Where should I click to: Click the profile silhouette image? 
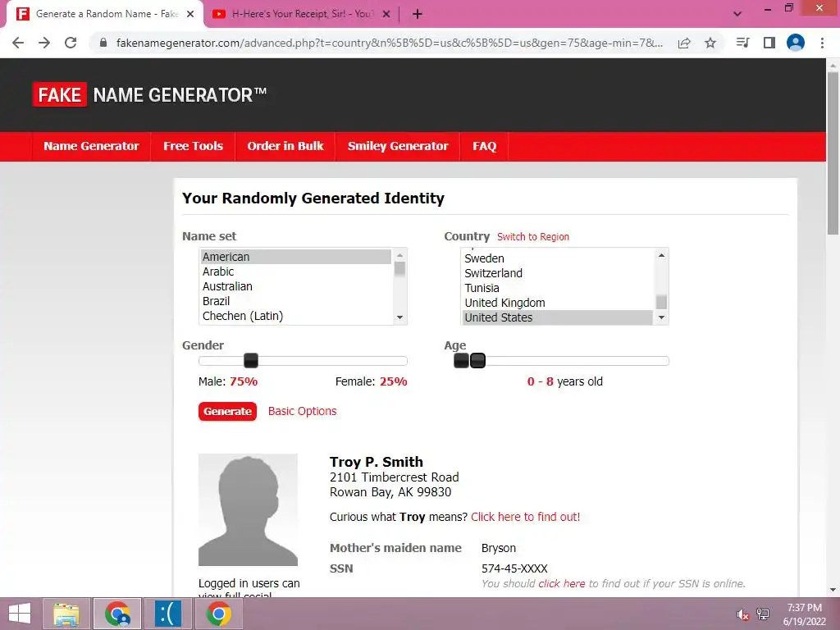248,509
